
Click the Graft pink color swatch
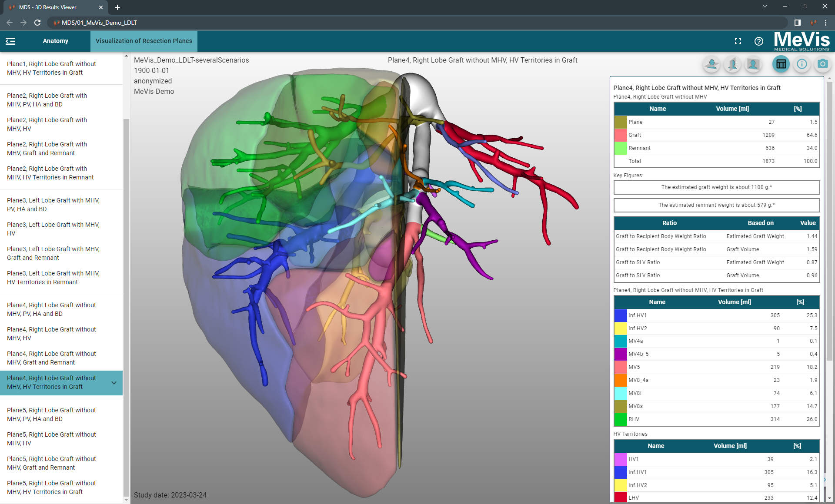point(621,135)
